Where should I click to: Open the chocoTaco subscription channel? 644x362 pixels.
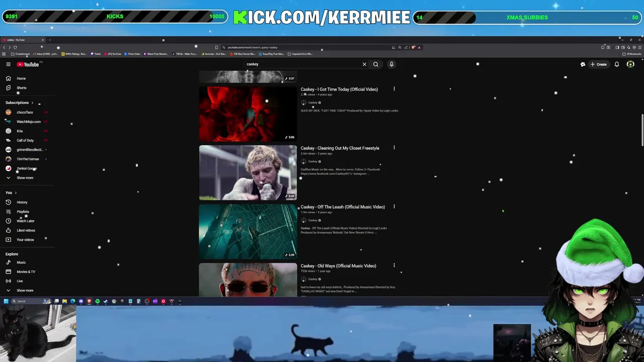tap(27, 112)
